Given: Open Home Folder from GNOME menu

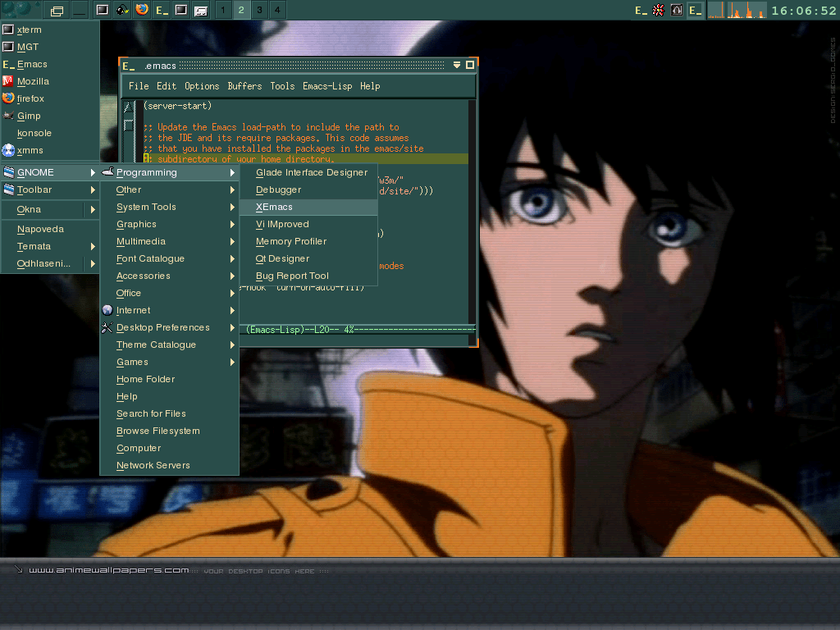Looking at the screenshot, I should [x=169, y=379].
